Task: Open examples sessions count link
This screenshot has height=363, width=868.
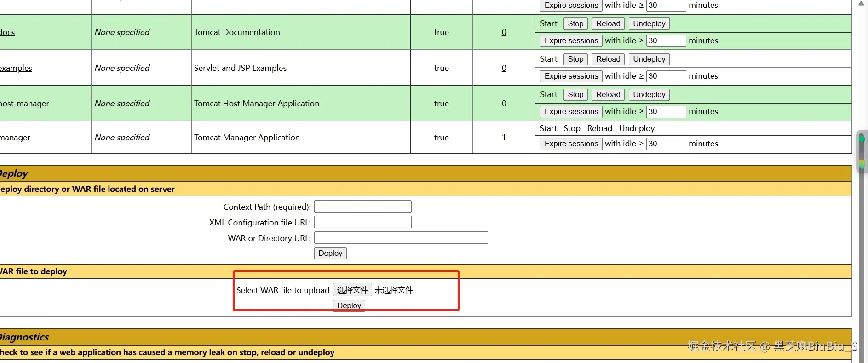Action: click(x=504, y=68)
